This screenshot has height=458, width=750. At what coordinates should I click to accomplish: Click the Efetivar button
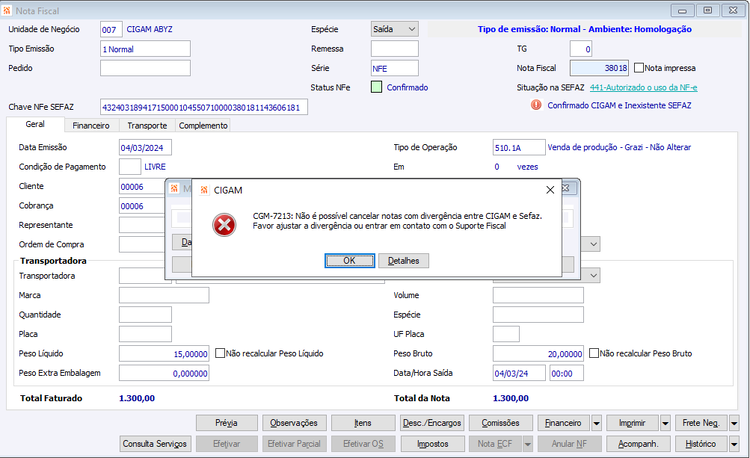tap(227, 444)
